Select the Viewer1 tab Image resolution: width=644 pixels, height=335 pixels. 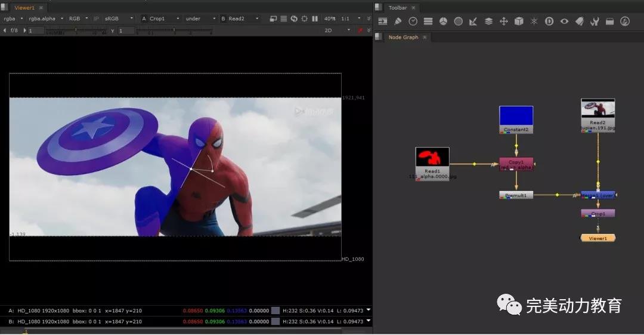click(24, 7)
